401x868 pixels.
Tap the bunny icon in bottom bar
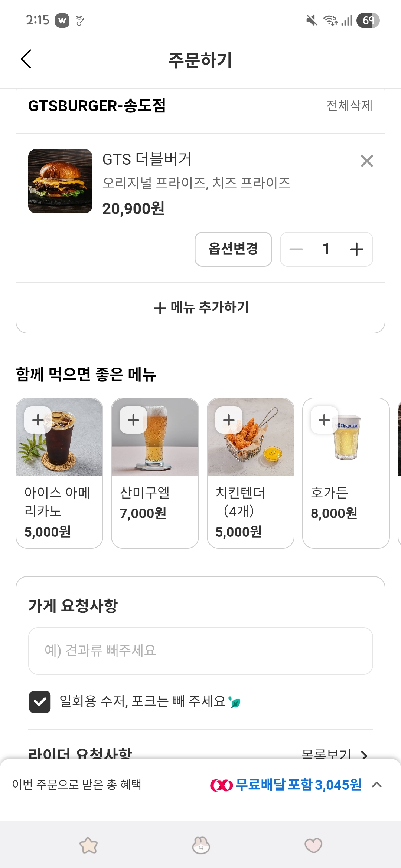coord(201,845)
